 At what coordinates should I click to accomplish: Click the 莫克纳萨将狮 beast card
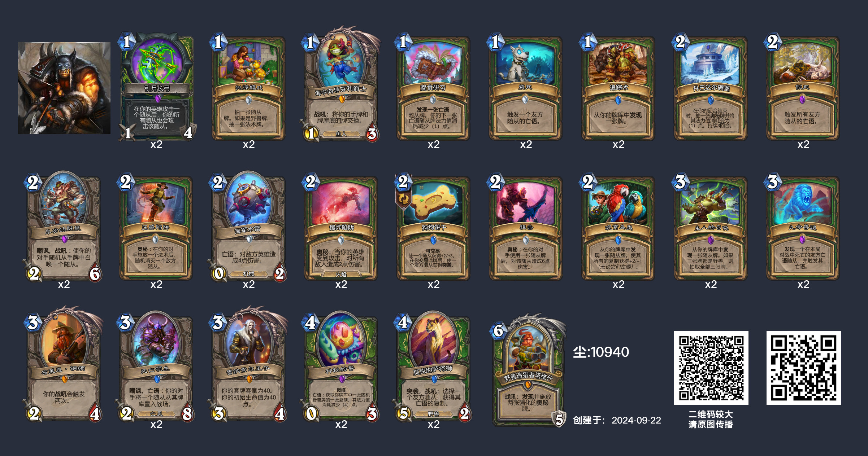tap(434, 367)
